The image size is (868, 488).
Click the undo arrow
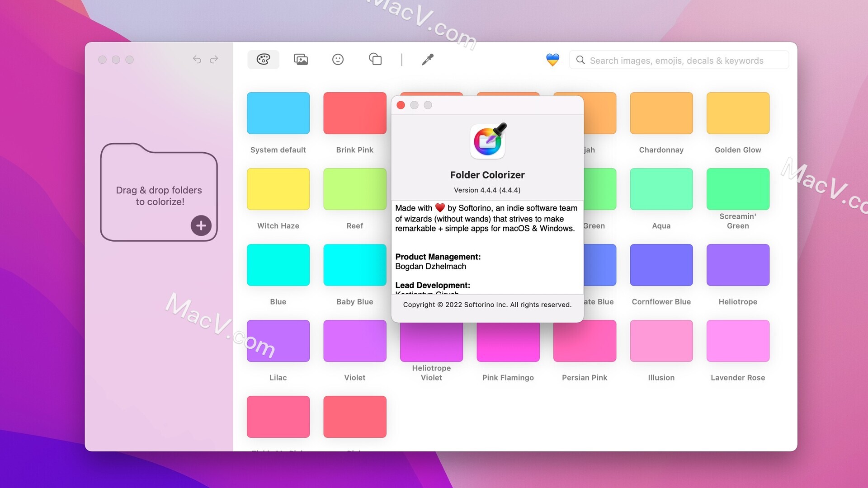[x=197, y=59]
